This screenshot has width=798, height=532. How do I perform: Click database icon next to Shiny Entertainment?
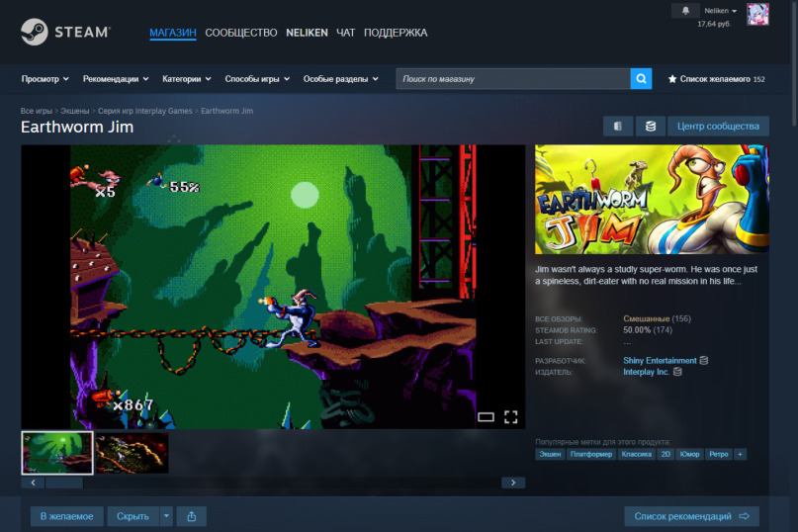[x=704, y=361]
